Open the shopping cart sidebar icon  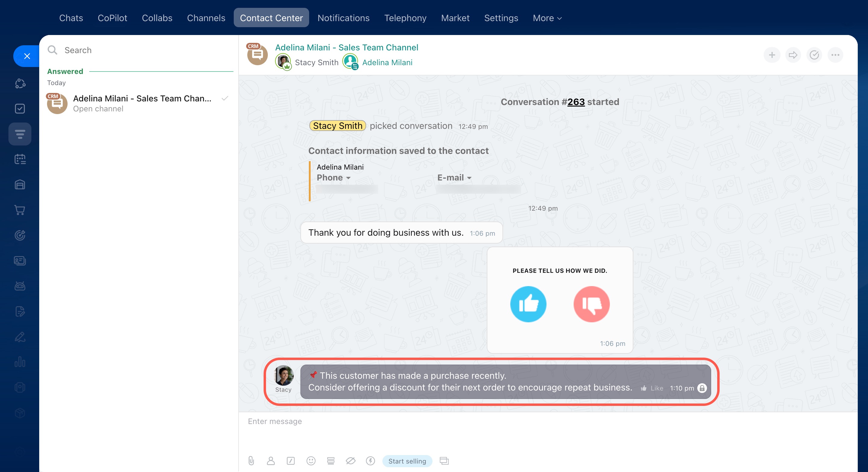point(20,210)
